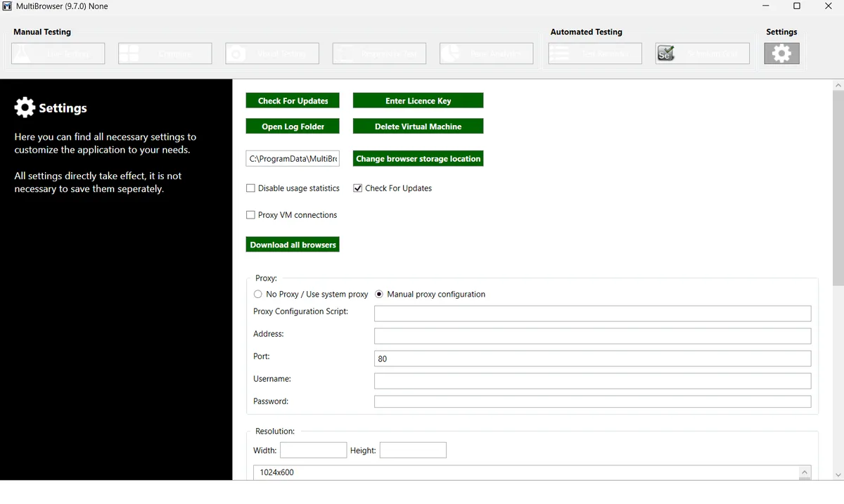Focus the Proxy Configuration Script field
Screen dimensions: 844x504
pyautogui.click(x=592, y=314)
